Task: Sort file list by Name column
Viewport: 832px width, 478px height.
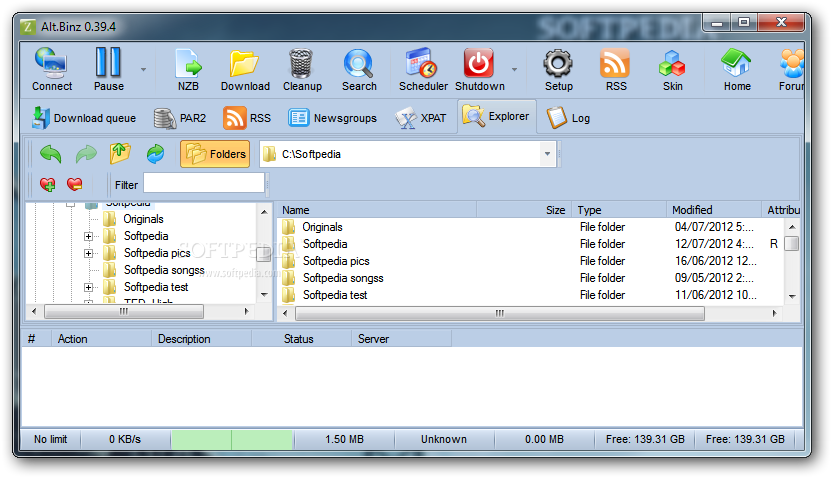Action: [x=377, y=210]
